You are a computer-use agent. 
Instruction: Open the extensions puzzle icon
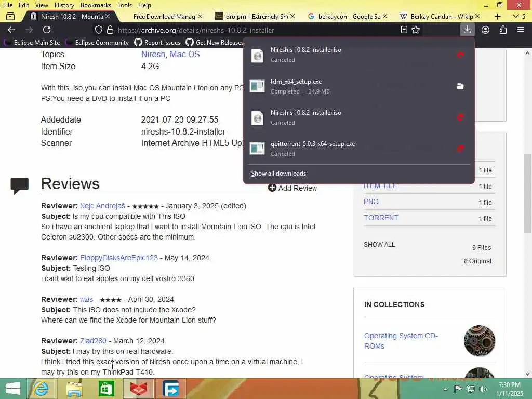pyautogui.click(x=503, y=30)
